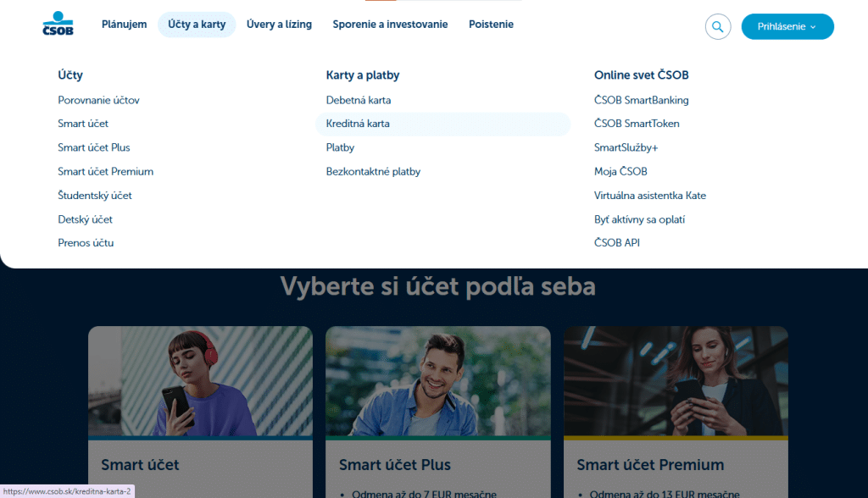
Task: Go to Virtuálna asistentka Kate
Action: coord(649,196)
